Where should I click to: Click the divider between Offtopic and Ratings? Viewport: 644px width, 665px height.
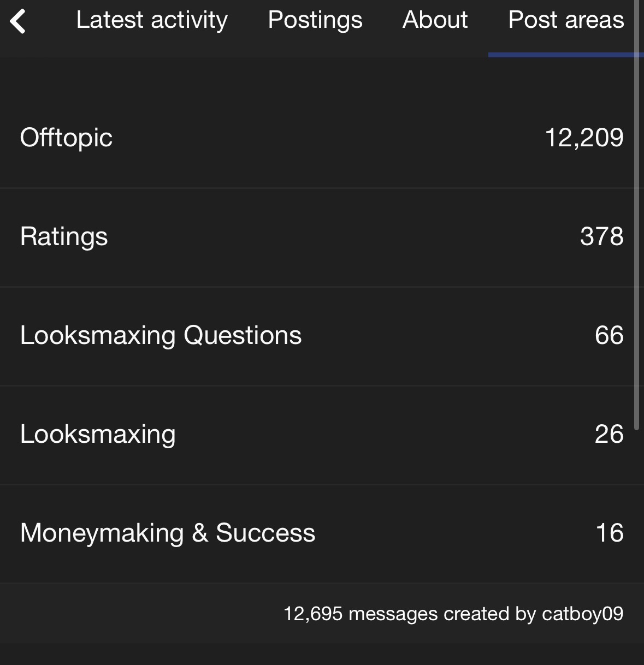[x=322, y=188]
